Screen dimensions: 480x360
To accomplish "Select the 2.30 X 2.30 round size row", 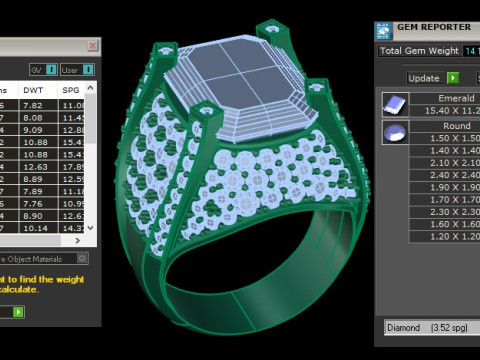I will point(445,212).
